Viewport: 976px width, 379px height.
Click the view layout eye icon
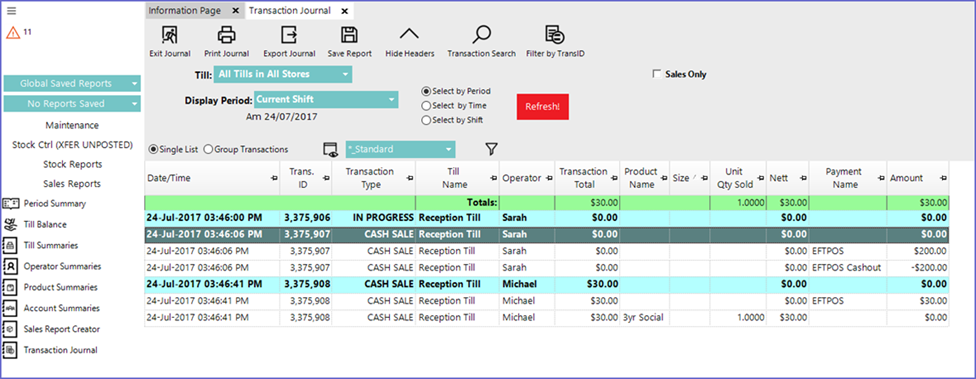[x=331, y=149]
